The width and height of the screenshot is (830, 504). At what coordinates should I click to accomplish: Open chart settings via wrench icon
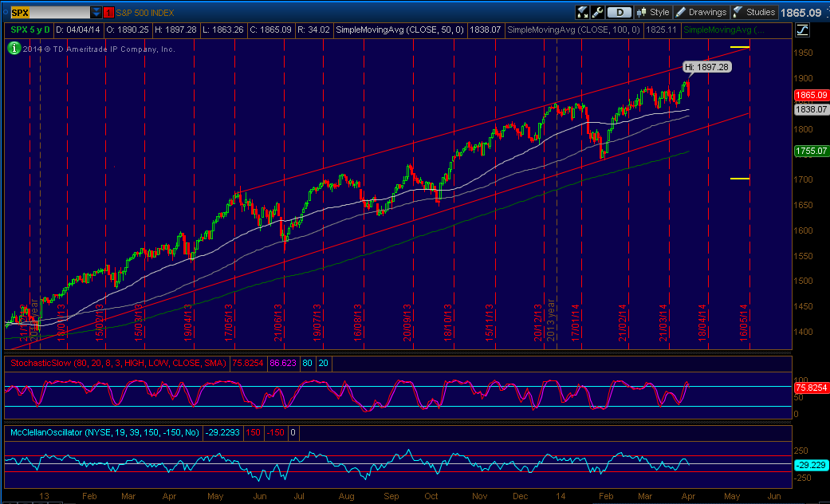click(598, 12)
